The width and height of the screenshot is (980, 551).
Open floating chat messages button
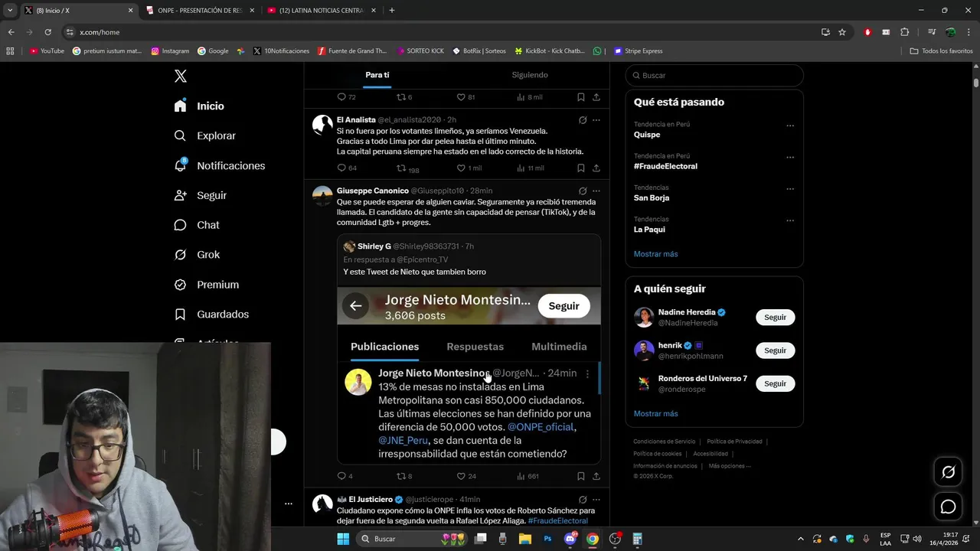948,507
